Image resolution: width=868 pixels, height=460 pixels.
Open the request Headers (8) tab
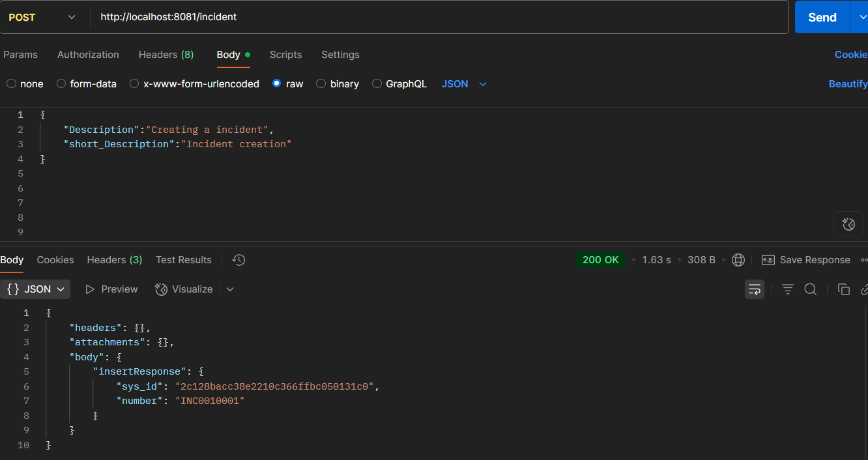click(x=166, y=55)
